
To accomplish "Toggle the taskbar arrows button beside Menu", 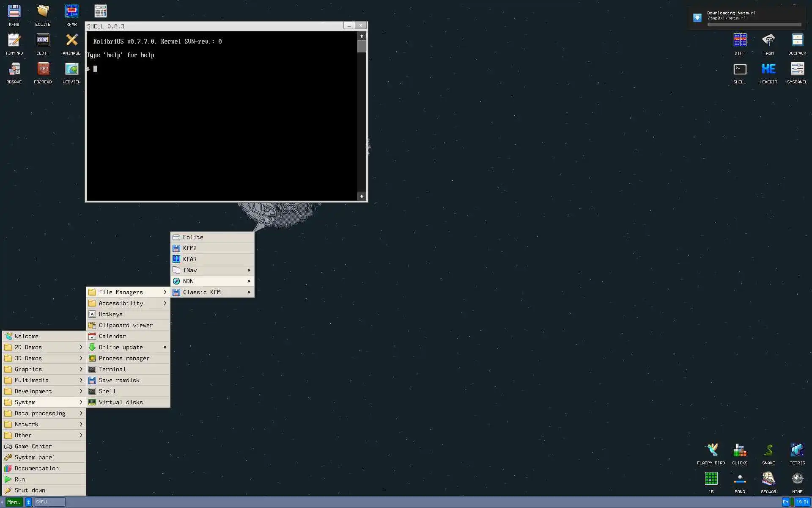I will [x=28, y=502].
